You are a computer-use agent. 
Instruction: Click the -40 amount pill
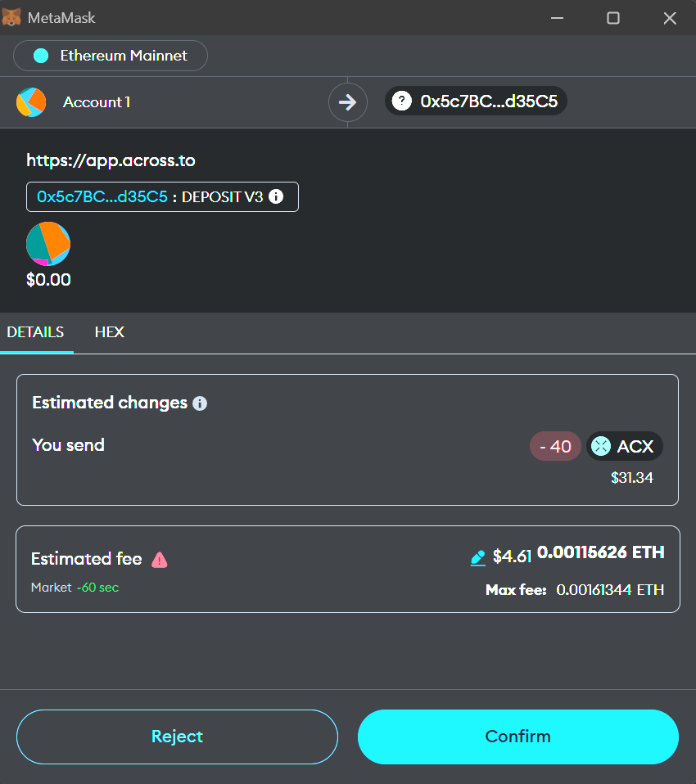pos(555,446)
